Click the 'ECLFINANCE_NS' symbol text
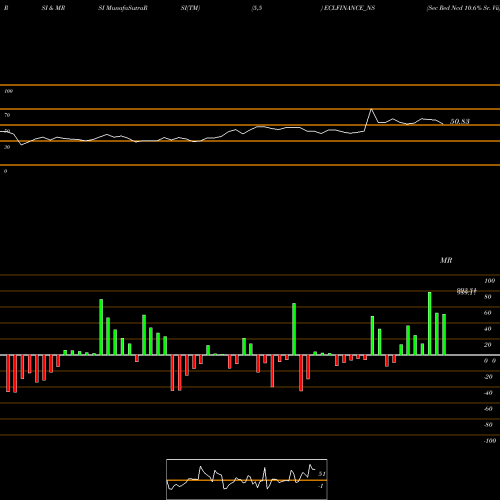 point(349,8)
